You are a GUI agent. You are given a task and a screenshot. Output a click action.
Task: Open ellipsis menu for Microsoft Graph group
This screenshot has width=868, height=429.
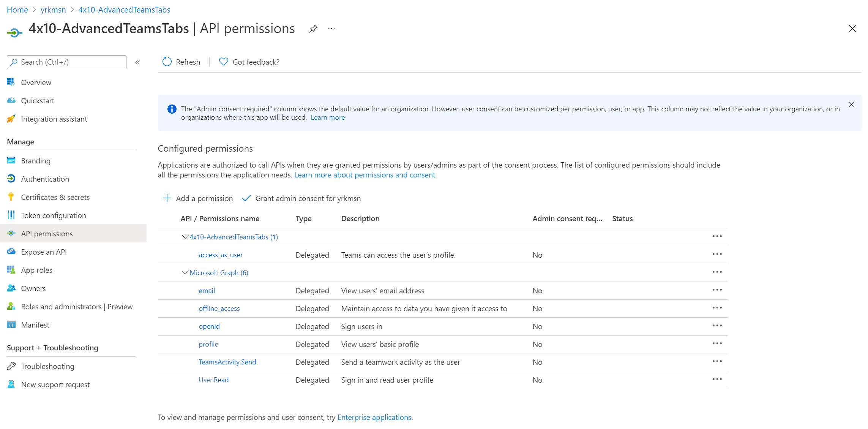tap(717, 272)
